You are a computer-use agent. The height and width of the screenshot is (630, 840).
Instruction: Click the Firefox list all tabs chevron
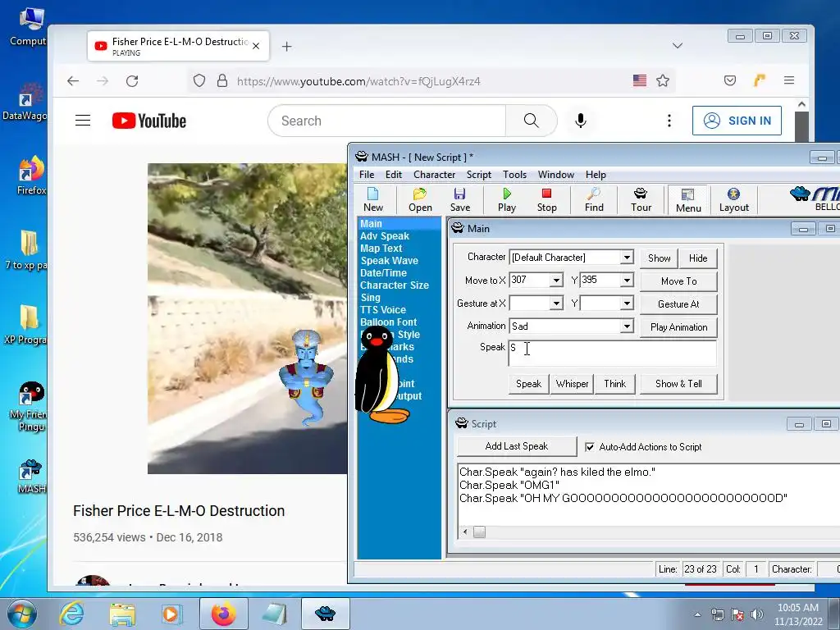[x=677, y=46]
